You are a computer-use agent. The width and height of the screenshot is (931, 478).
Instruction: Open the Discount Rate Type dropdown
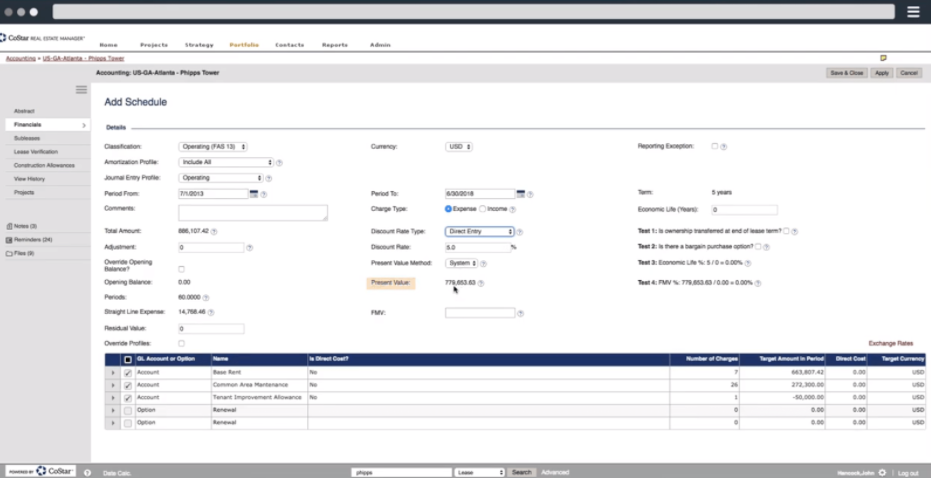tap(479, 231)
